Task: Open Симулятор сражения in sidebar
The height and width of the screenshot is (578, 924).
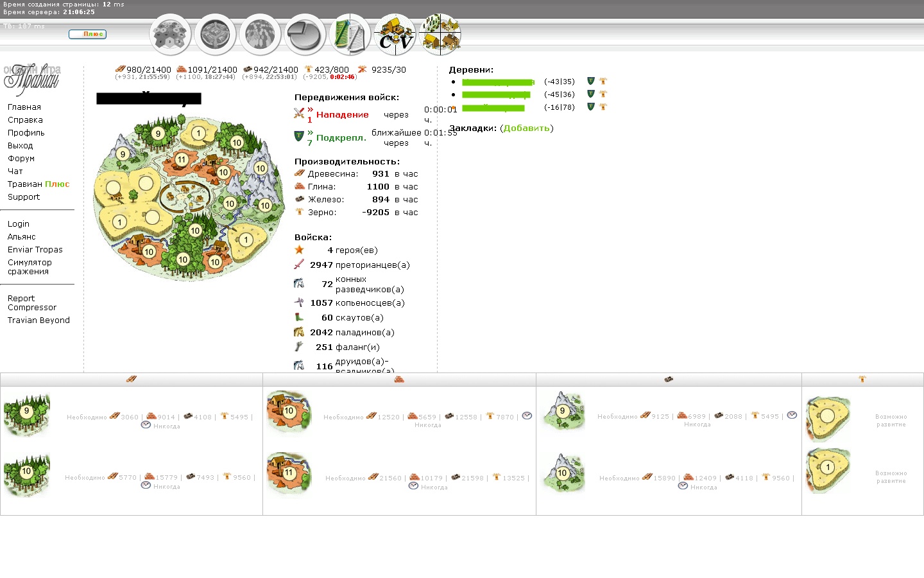Action: coord(30,267)
